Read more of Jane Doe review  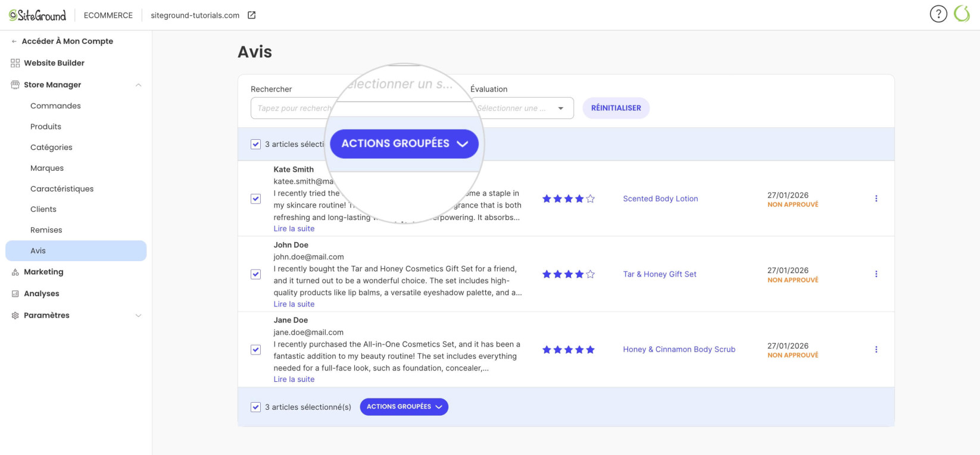294,379
